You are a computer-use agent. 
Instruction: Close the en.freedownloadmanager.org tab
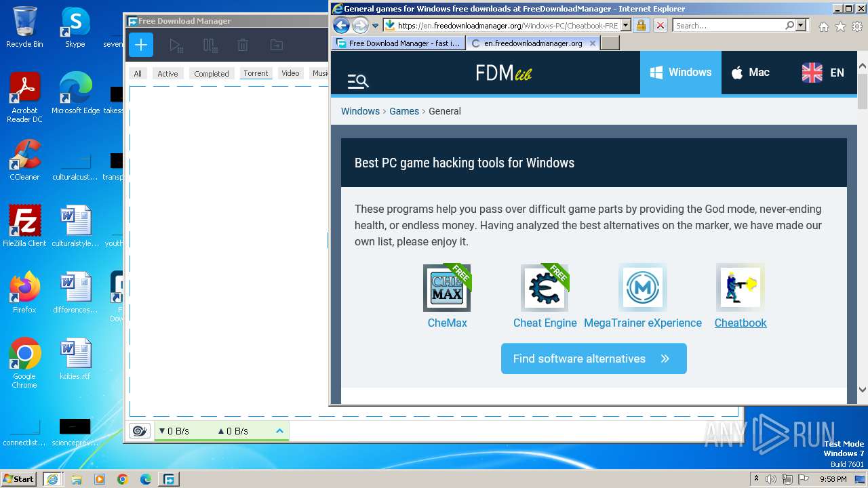tap(592, 43)
